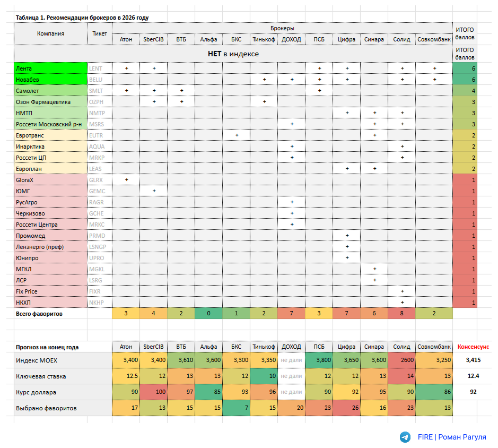Click the 'Озон Фармацевтика' company cell
The image size is (498, 448).
(50, 102)
